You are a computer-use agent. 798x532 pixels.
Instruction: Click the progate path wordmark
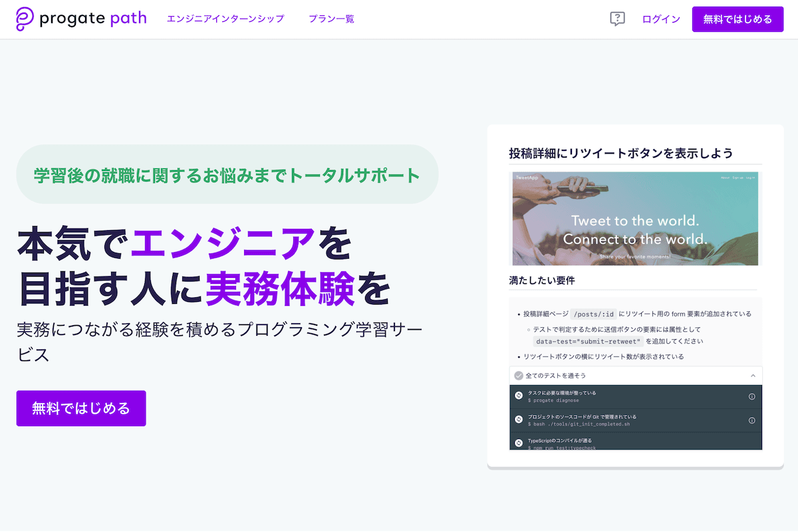tap(93, 19)
